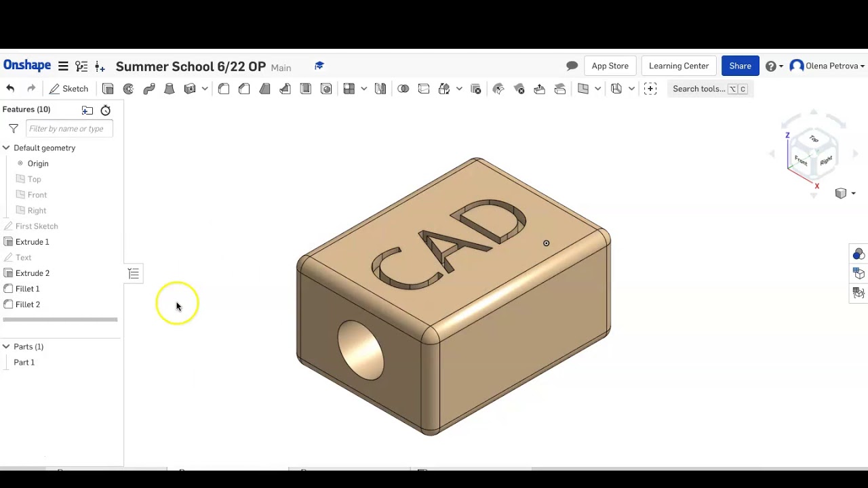Show regeneration times stopwatch icon
The width and height of the screenshot is (868, 488).
[x=106, y=110]
